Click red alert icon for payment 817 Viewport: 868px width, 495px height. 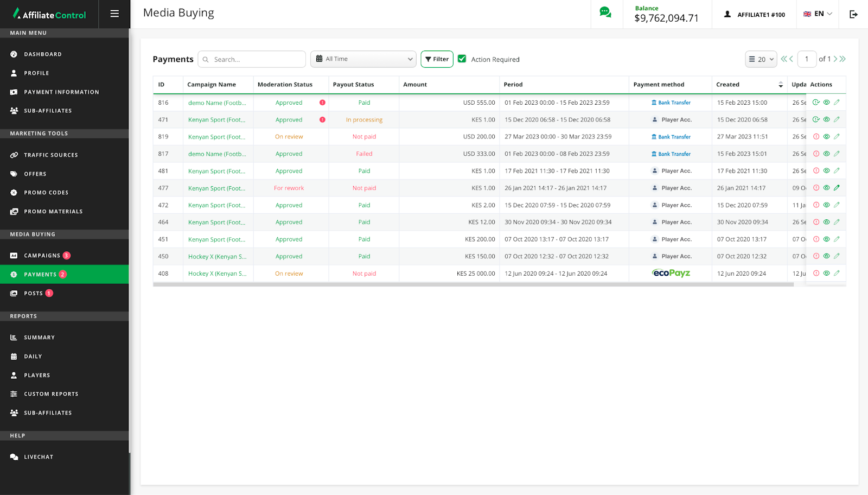click(x=816, y=154)
